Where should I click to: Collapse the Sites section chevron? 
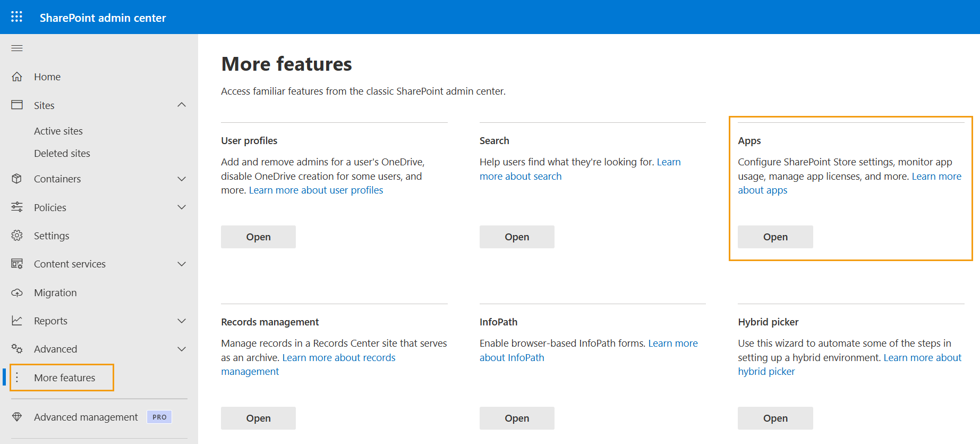[x=182, y=105]
